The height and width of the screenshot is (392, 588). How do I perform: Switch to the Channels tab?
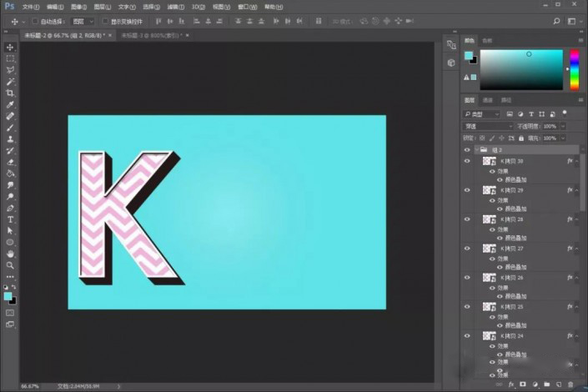click(488, 100)
